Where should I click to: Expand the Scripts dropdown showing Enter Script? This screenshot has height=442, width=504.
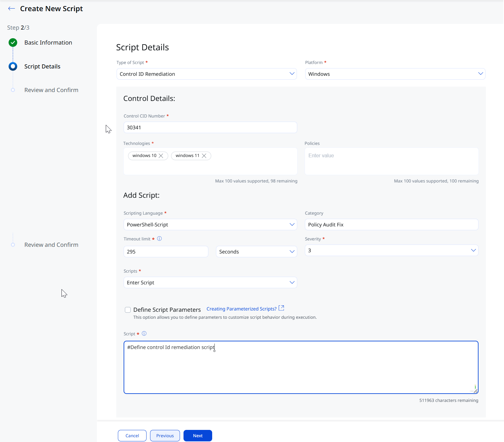(210, 282)
